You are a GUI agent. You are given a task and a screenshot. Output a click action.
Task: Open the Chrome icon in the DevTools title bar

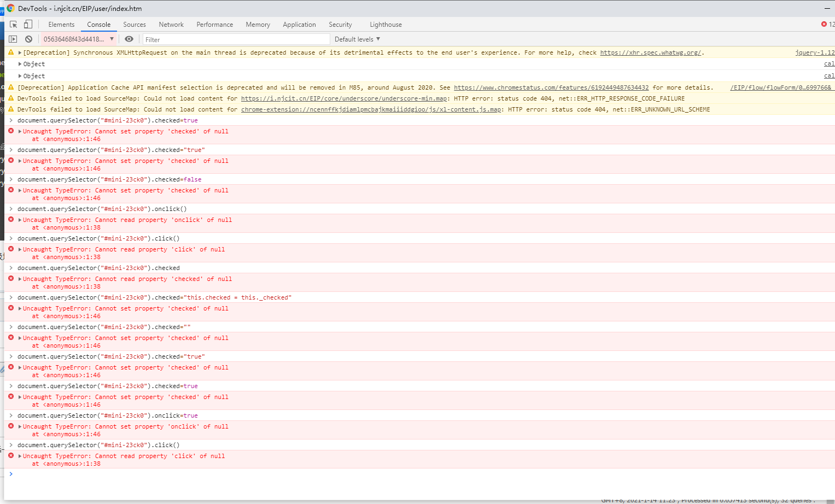click(x=10, y=8)
